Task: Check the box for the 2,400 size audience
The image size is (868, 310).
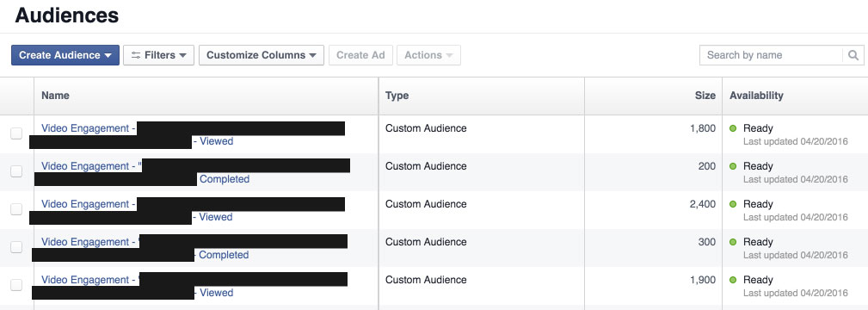Action: [16, 209]
